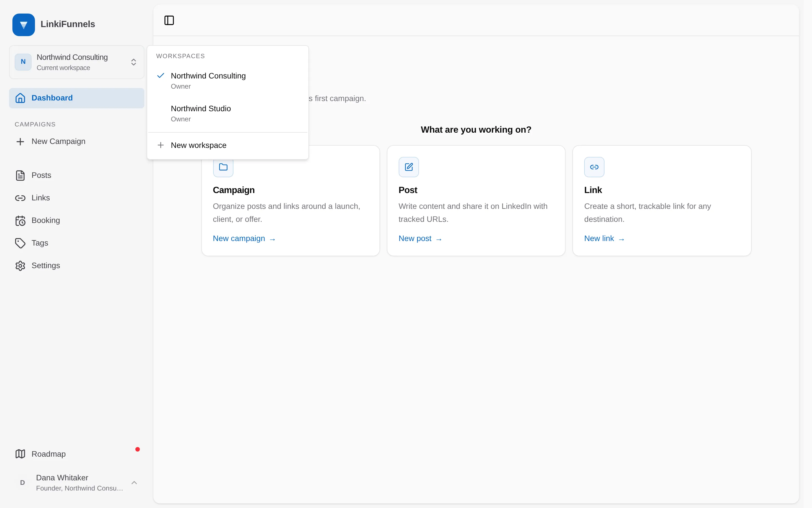Click the checkmark next to Northwind Consulting
Viewport: 812px width, 508px height.
pos(161,76)
